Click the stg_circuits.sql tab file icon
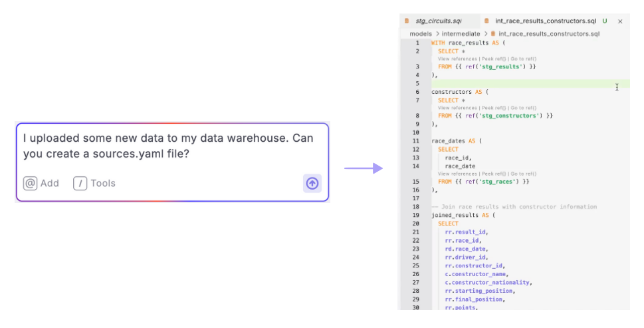This screenshot has width=644, height=328. (407, 21)
